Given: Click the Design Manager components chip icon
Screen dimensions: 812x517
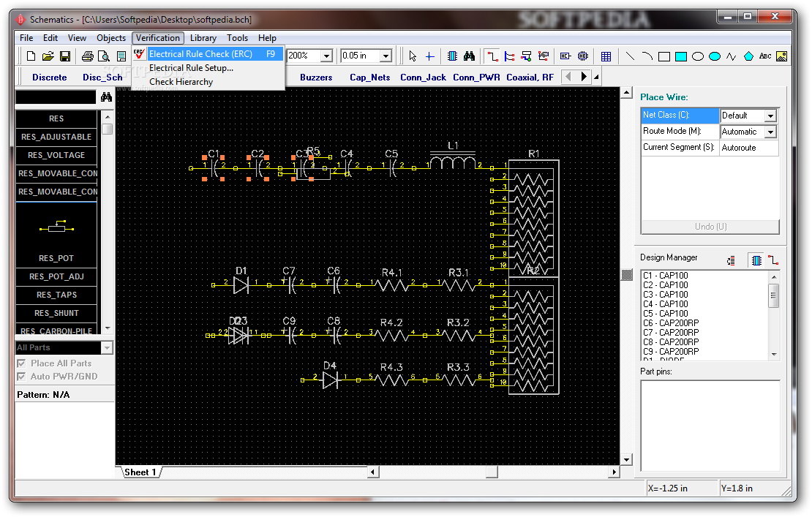Looking at the screenshot, I should tap(756, 260).
